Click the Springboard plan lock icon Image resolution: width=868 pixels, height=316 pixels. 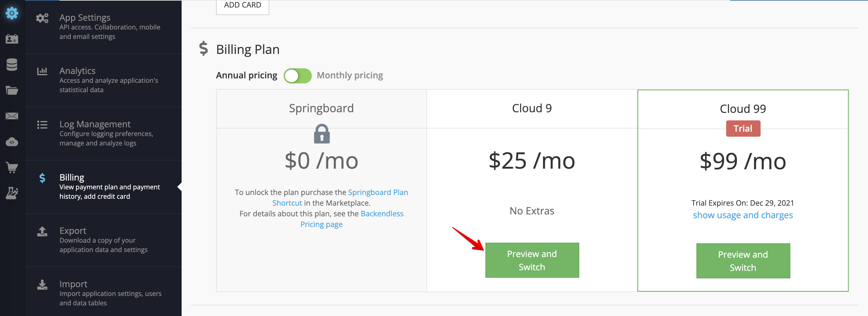tap(322, 134)
